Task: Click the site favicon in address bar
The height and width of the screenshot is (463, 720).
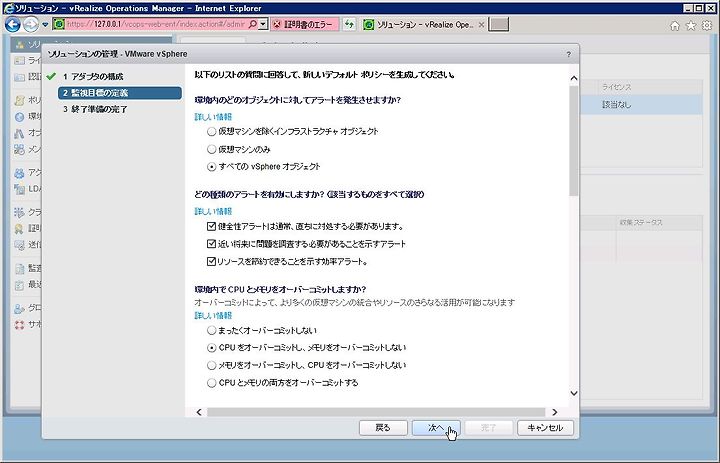Action: (59, 24)
